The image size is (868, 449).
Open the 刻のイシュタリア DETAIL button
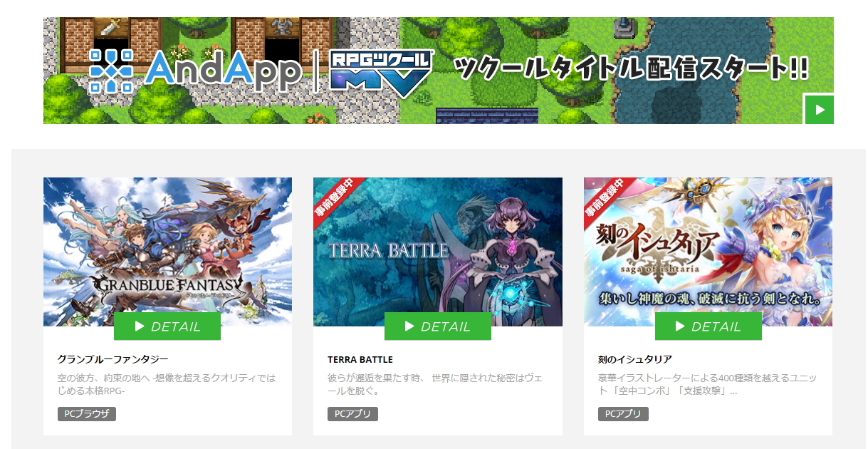click(x=708, y=326)
